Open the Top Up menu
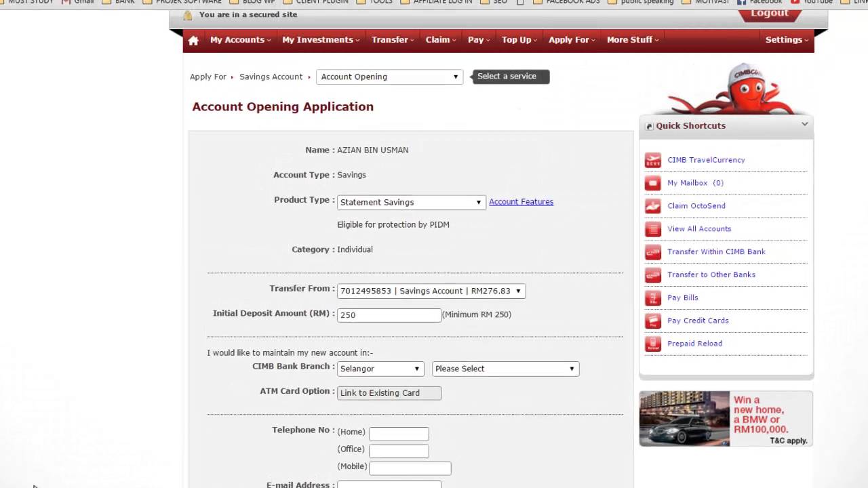868x488 pixels. click(519, 40)
